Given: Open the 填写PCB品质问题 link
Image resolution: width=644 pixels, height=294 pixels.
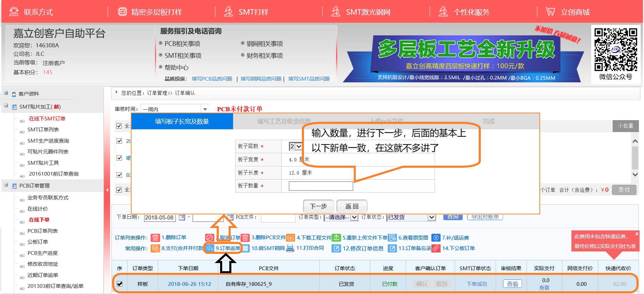Looking at the screenshot, I should (x=212, y=79).
